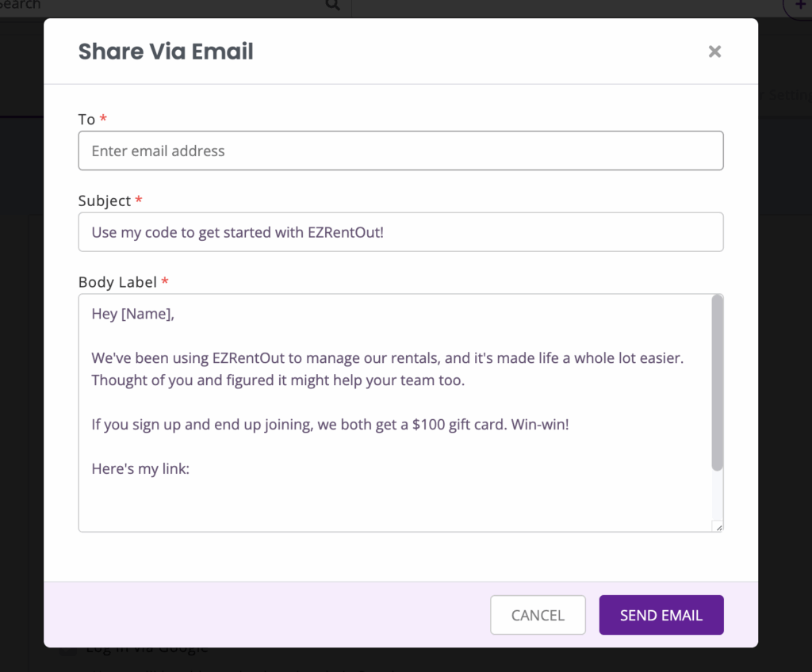This screenshot has height=672, width=812.
Task: Place cursor on "Here's my link:" line
Action: coord(140,468)
